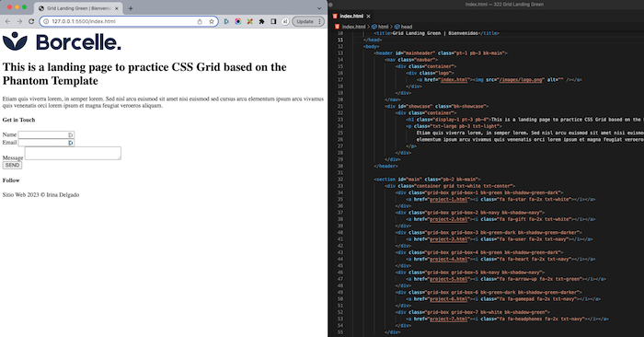Viewport: 644px width, 337px height.
Task: Click the autofill icon in Name field
Action: (71, 134)
